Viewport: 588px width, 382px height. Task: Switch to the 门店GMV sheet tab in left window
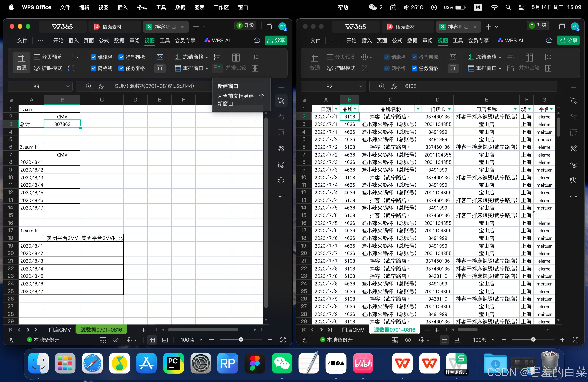(x=60, y=330)
